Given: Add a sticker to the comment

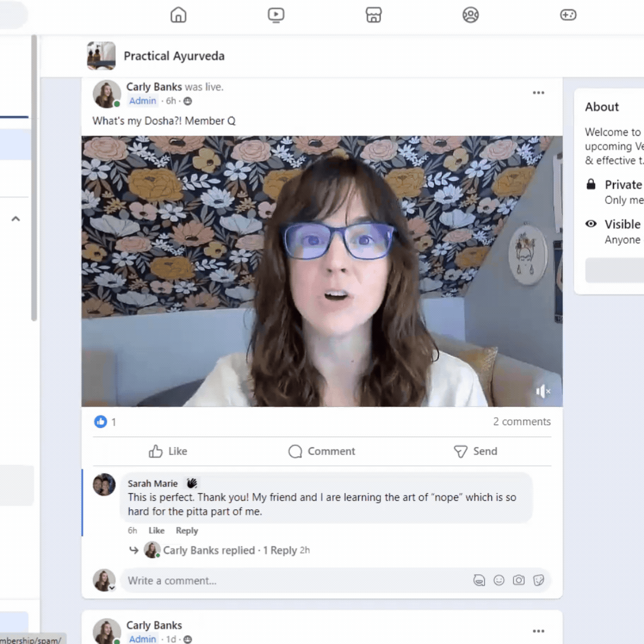Looking at the screenshot, I should pyautogui.click(x=538, y=580).
